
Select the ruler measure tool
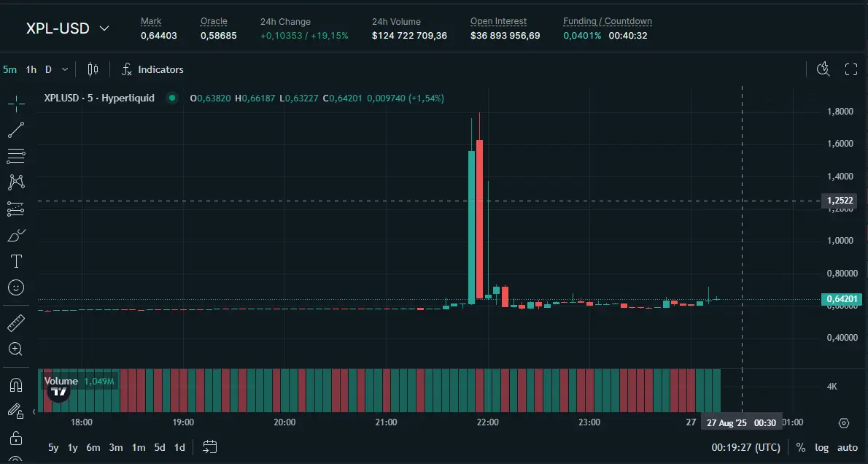[x=16, y=322]
